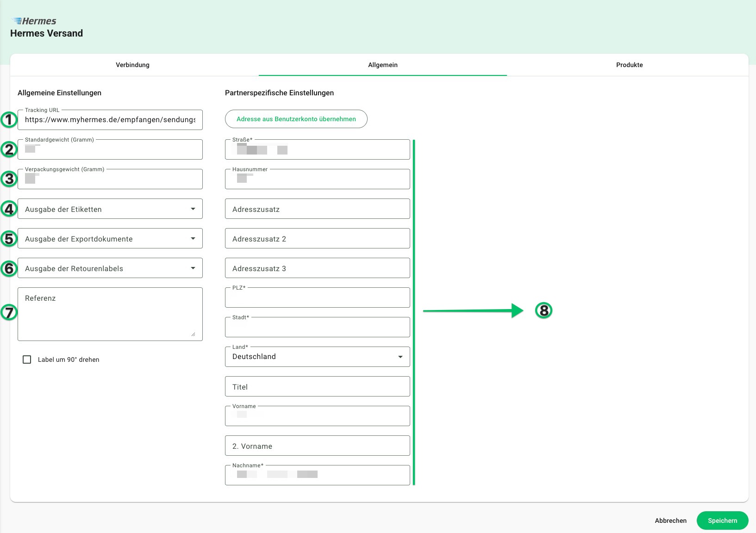Click the Hausnummer input field

[318, 179]
